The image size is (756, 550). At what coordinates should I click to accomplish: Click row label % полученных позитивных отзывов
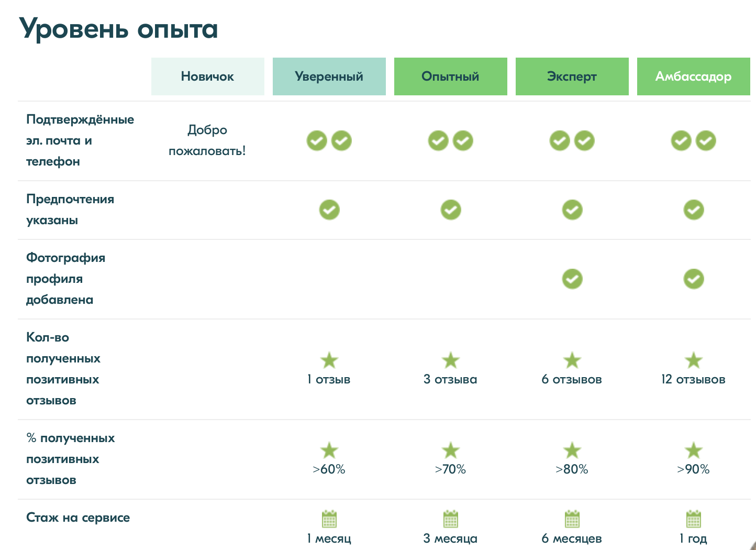click(71, 459)
